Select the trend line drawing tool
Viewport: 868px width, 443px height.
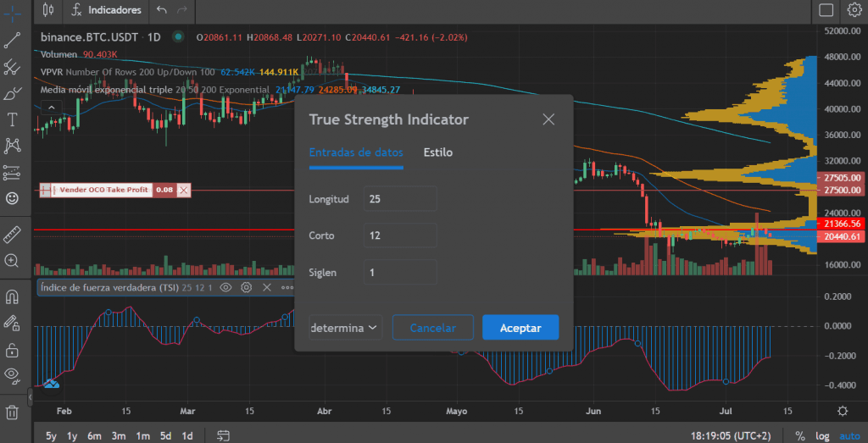click(x=12, y=40)
